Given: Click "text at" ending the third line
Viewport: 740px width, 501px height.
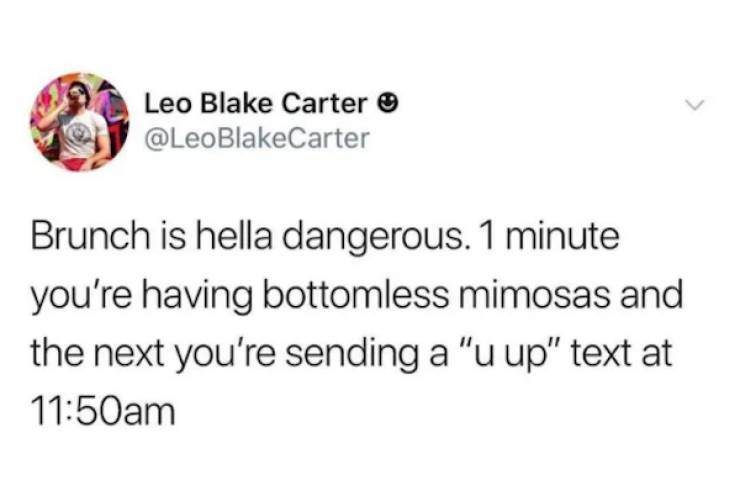Looking at the screenshot, I should point(622,354).
